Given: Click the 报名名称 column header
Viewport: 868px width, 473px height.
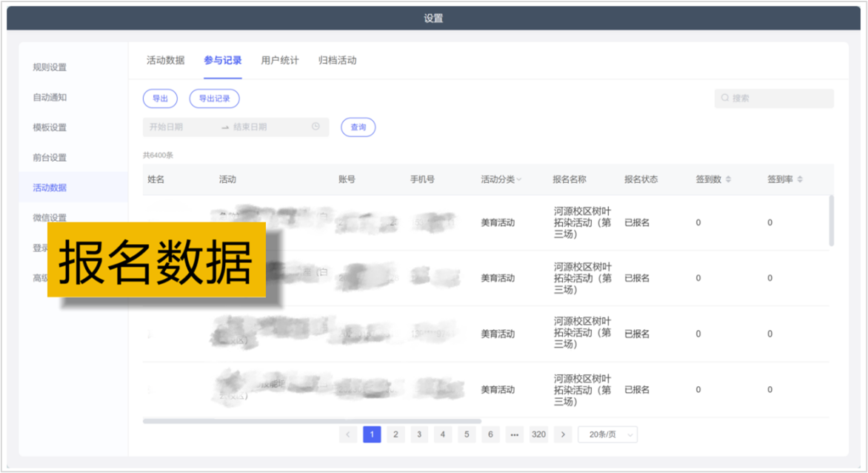Looking at the screenshot, I should coord(570,179).
